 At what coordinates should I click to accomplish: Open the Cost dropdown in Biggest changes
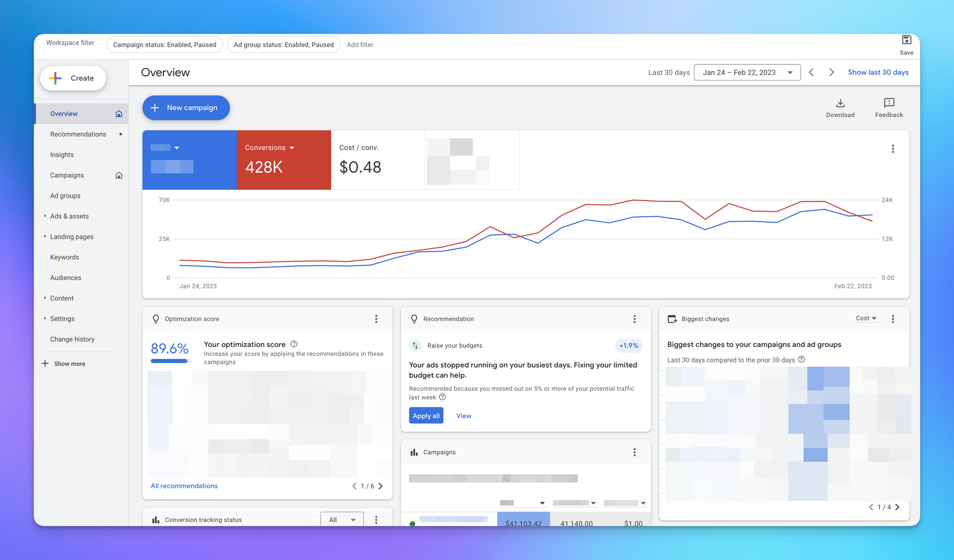point(866,318)
